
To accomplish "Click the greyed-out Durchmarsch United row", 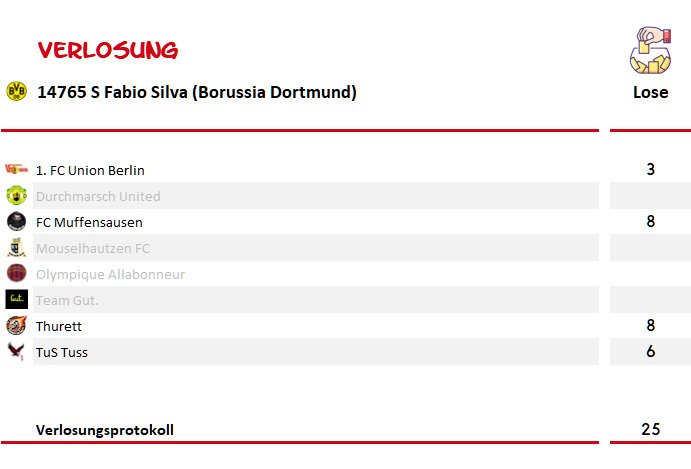I will click(316, 196).
